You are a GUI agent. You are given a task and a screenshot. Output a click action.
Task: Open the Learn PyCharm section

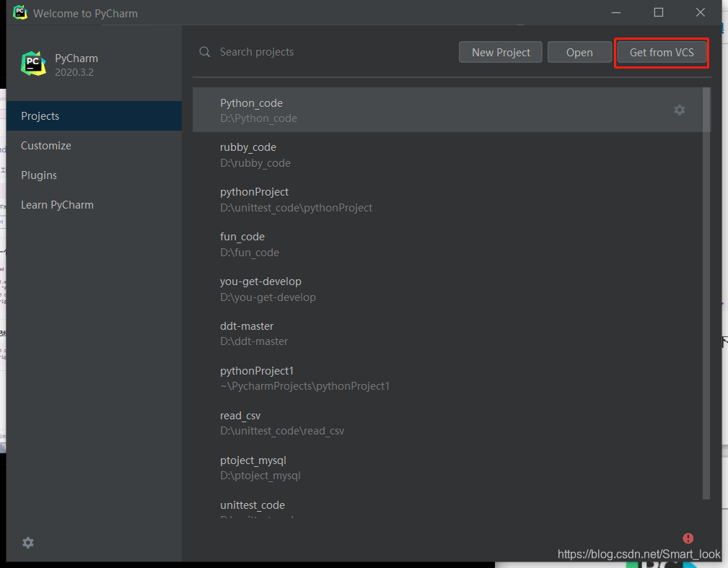[x=95, y=205]
